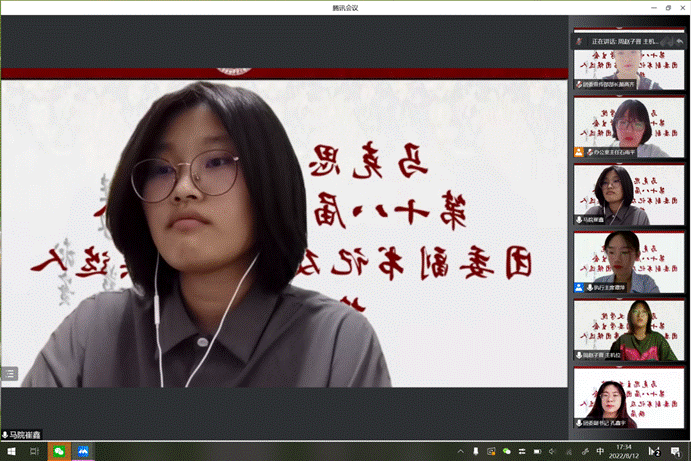Click the orange host icon on the second thumbnail
The width and height of the screenshot is (691, 461).
[578, 152]
